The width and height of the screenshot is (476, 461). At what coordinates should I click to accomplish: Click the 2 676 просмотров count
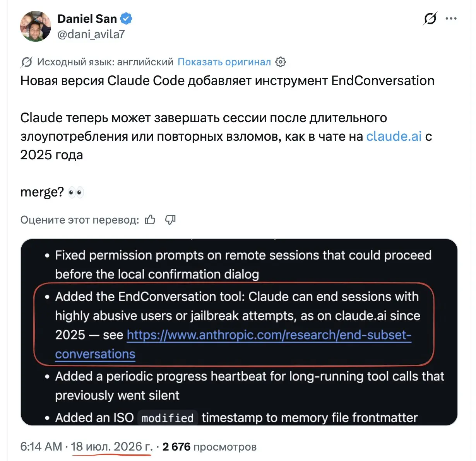coord(209,447)
